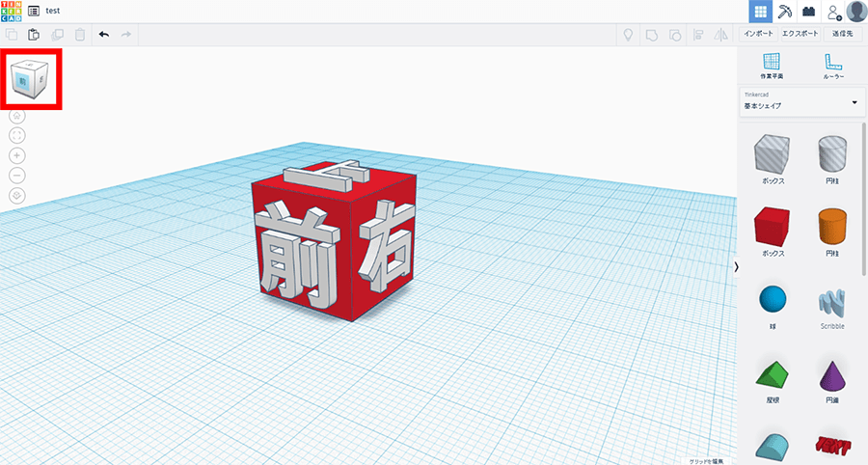Click the Duplicate and repeat icon
Viewport: 868px width, 465px height.
[57, 35]
